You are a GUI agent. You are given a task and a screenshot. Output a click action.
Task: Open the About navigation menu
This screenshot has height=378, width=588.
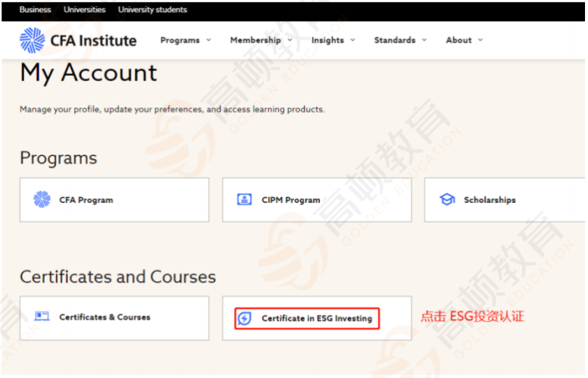coord(458,40)
